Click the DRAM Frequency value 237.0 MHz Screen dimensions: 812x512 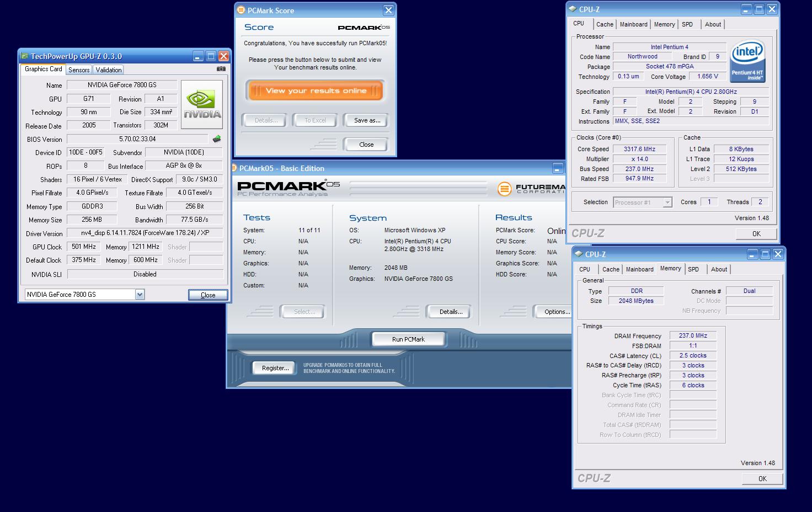(x=693, y=335)
